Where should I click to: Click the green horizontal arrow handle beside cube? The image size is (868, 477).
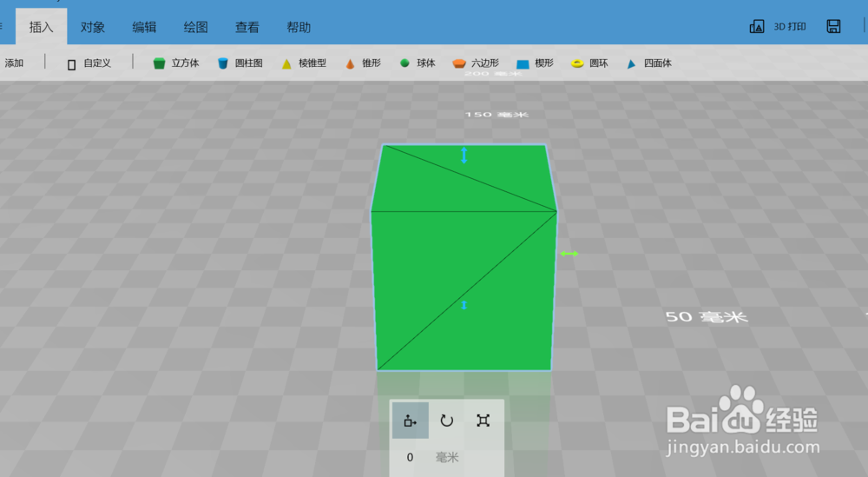pos(569,254)
